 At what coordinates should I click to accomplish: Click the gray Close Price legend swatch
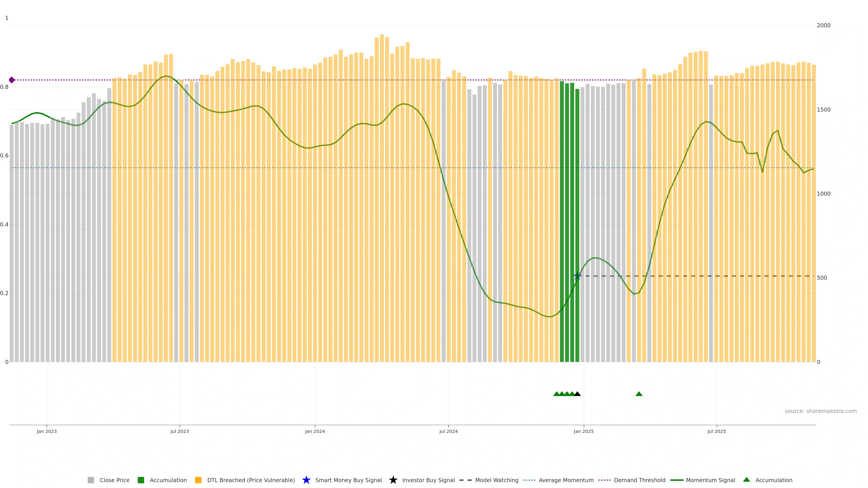91,480
